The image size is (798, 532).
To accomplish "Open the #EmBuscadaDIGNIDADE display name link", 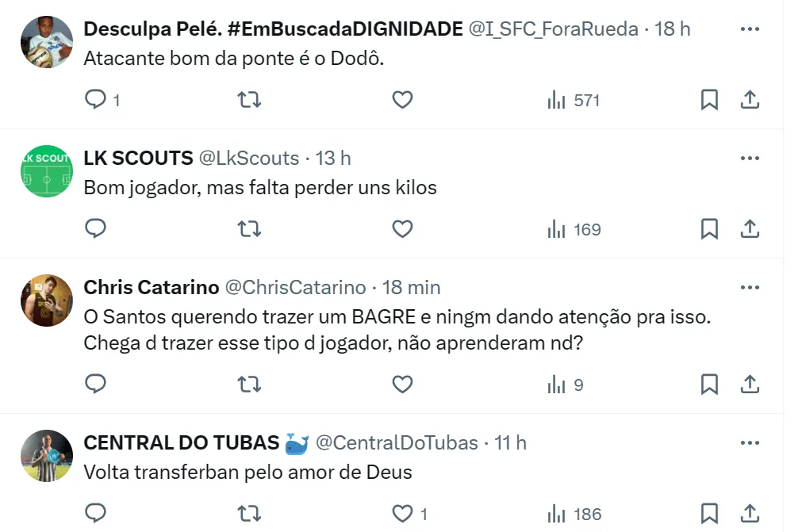I will [x=273, y=29].
